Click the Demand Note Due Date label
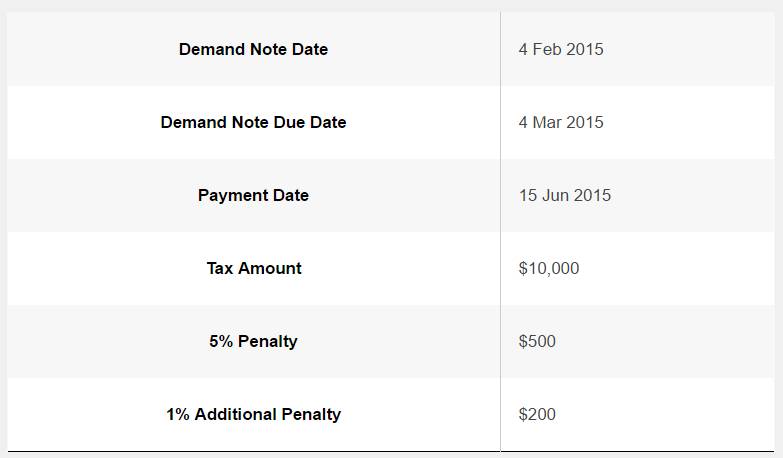This screenshot has height=458, width=783. [x=253, y=122]
